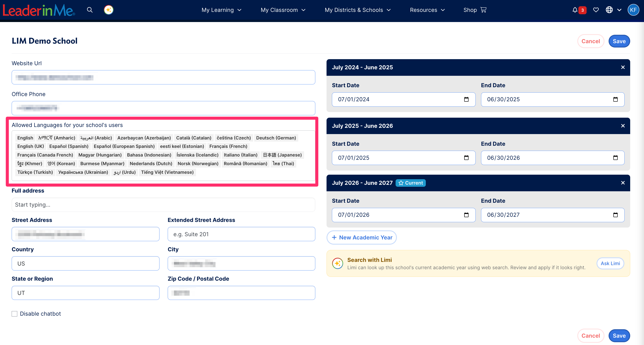This screenshot has width=644, height=345.
Task: Open the KF profile avatar
Action: click(633, 10)
